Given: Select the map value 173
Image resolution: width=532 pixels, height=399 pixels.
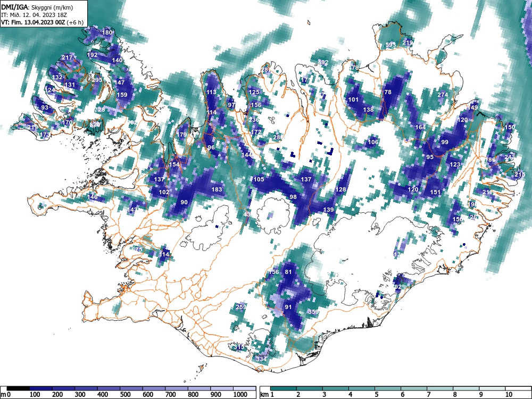Looking at the screenshot, I should (x=45, y=135).
